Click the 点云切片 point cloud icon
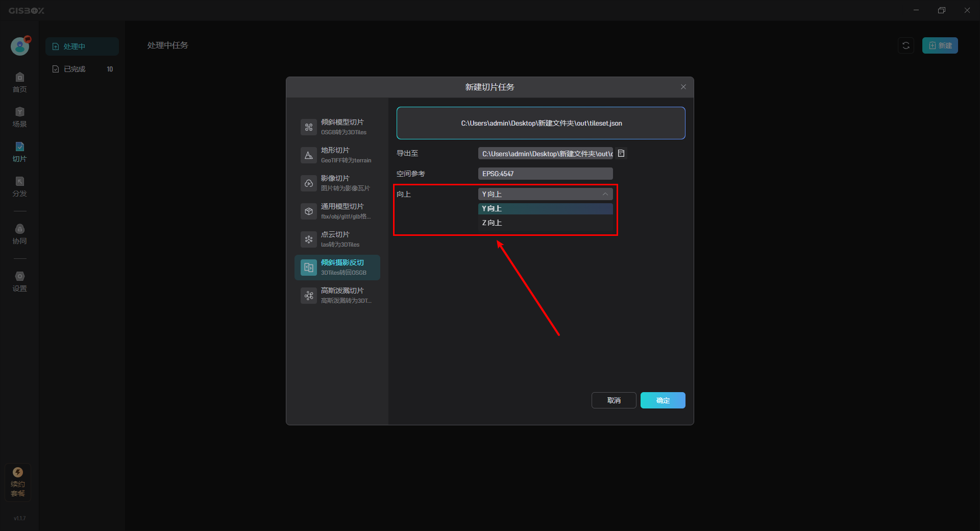The image size is (980, 531). [309, 239]
